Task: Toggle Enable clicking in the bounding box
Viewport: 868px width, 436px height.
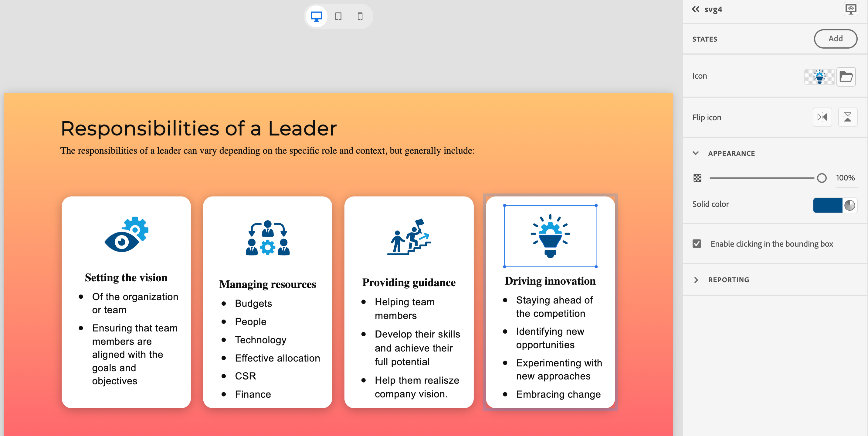Action: (697, 244)
